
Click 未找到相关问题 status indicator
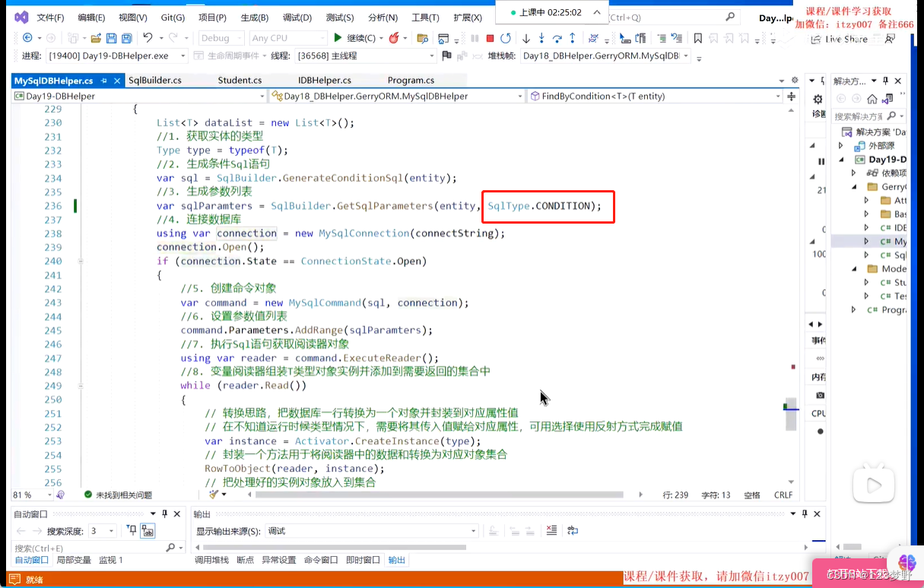tap(118, 494)
